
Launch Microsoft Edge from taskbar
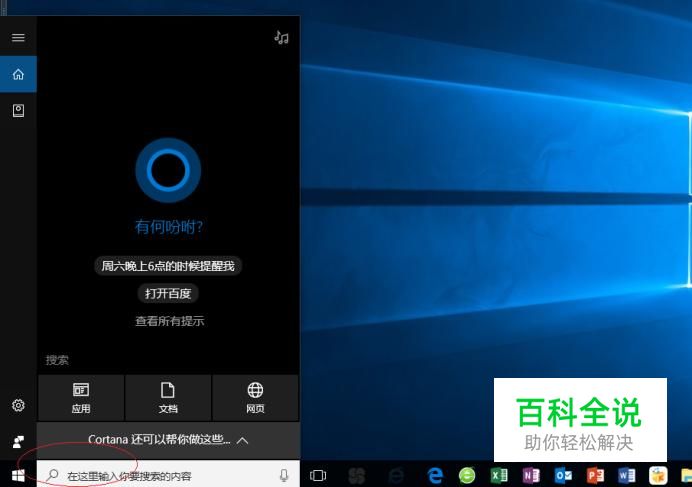click(435, 475)
